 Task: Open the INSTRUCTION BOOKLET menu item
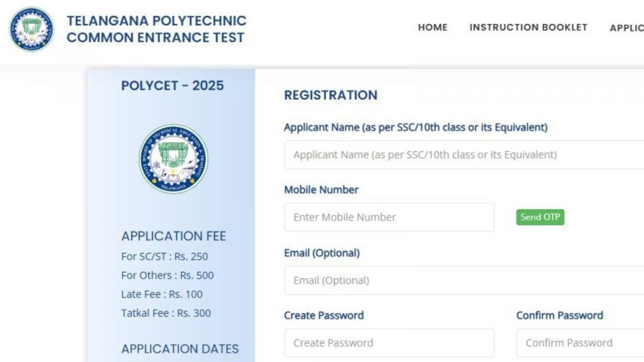tap(528, 27)
